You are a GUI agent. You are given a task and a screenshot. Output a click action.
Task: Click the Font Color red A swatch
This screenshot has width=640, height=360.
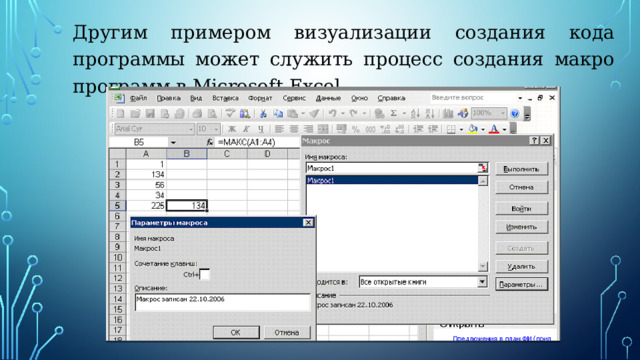point(494,129)
